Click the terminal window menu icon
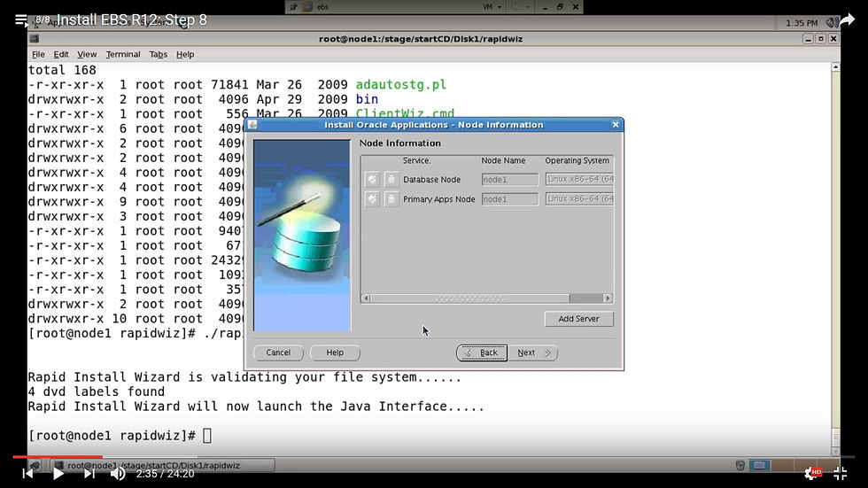The height and width of the screenshot is (488, 868). (x=35, y=39)
